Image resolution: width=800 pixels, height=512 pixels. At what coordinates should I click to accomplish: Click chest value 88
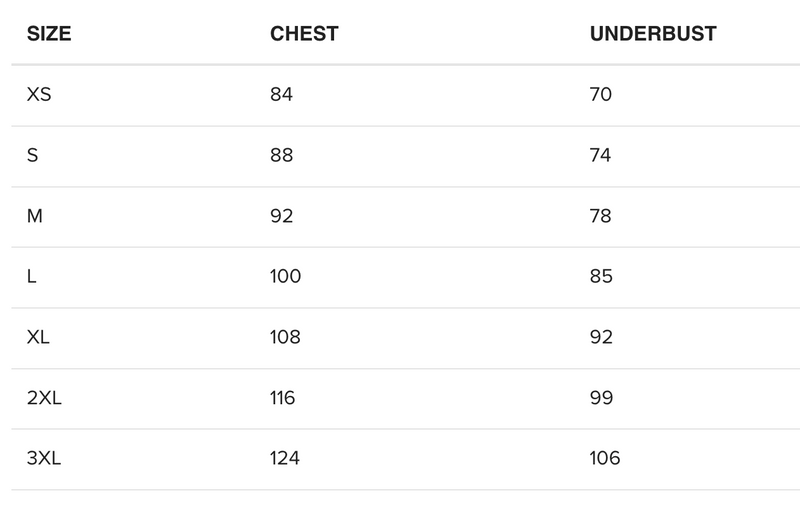point(282,156)
